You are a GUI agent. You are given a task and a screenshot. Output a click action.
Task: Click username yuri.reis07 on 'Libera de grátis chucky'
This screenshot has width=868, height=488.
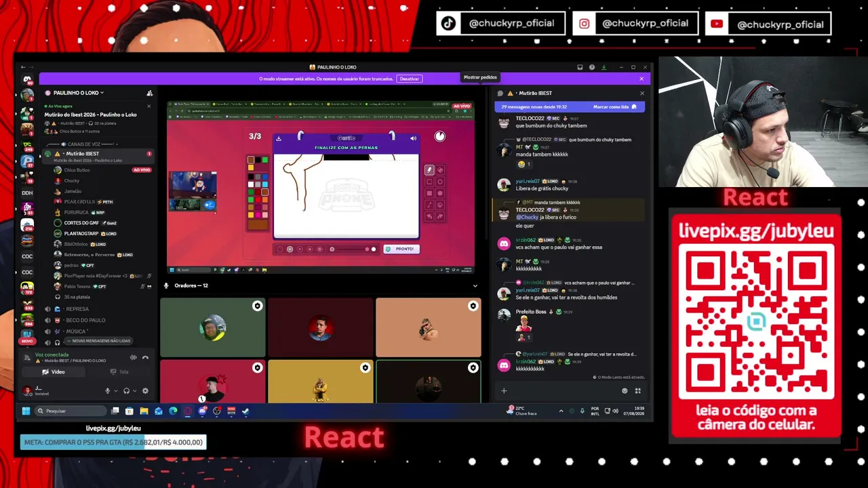pos(528,181)
